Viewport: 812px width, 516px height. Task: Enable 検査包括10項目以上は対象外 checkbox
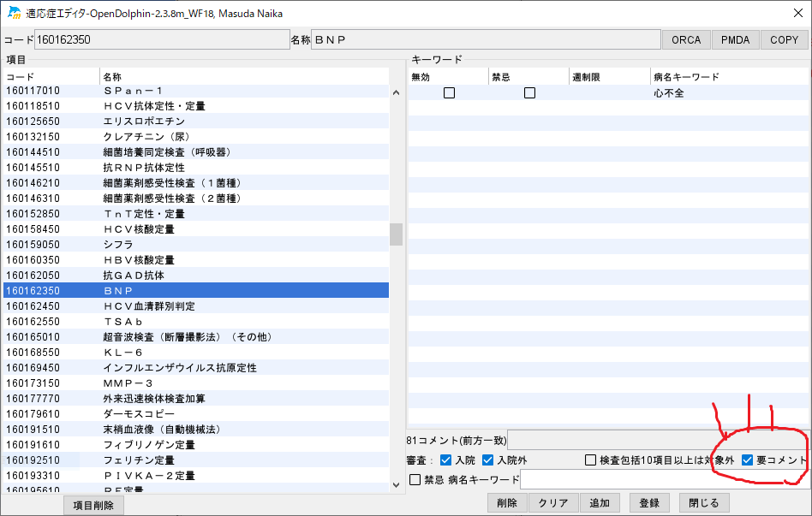click(x=590, y=460)
